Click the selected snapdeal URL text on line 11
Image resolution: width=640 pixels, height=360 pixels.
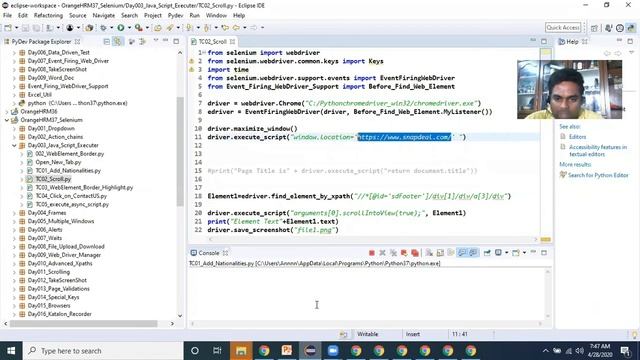(404, 137)
